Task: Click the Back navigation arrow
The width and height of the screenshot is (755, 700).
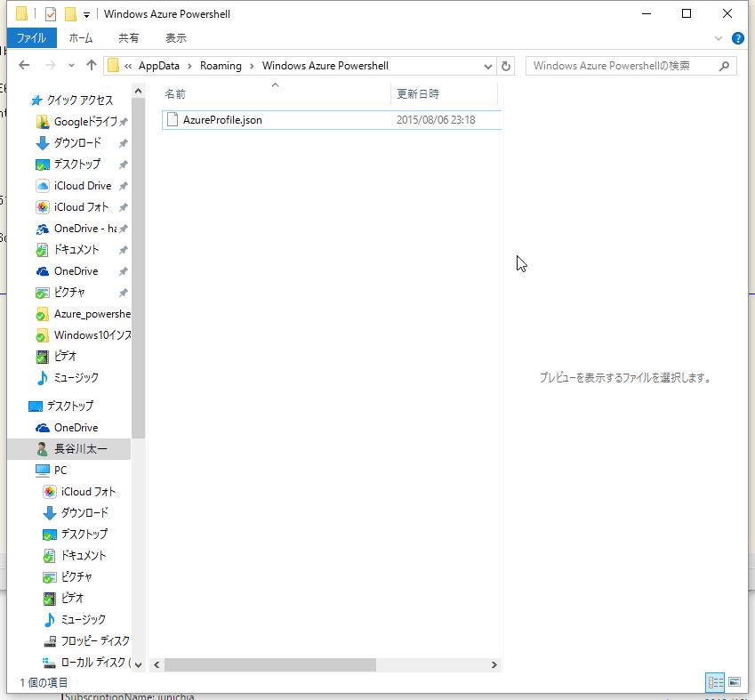Action: coord(24,66)
